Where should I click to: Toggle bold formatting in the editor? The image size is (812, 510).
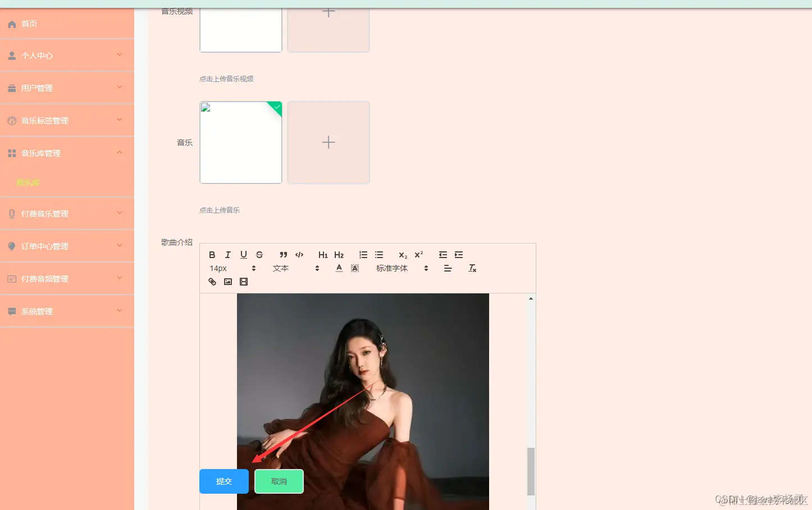pyautogui.click(x=212, y=255)
